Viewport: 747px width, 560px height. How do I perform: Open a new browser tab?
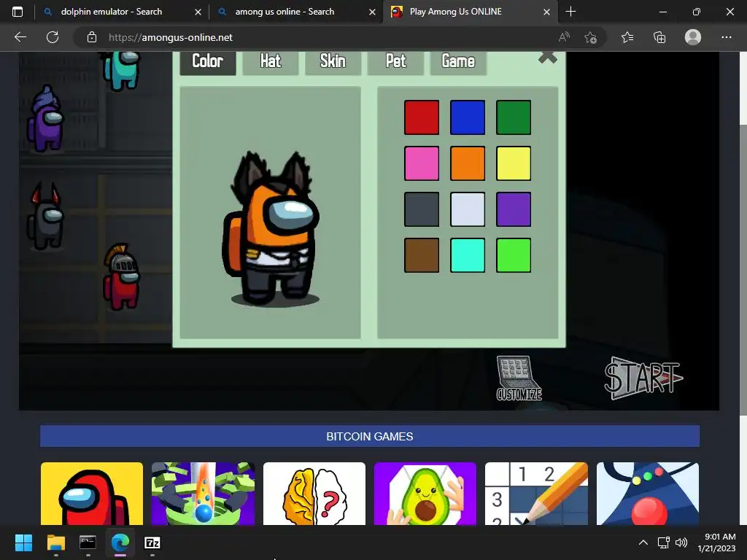pos(570,12)
